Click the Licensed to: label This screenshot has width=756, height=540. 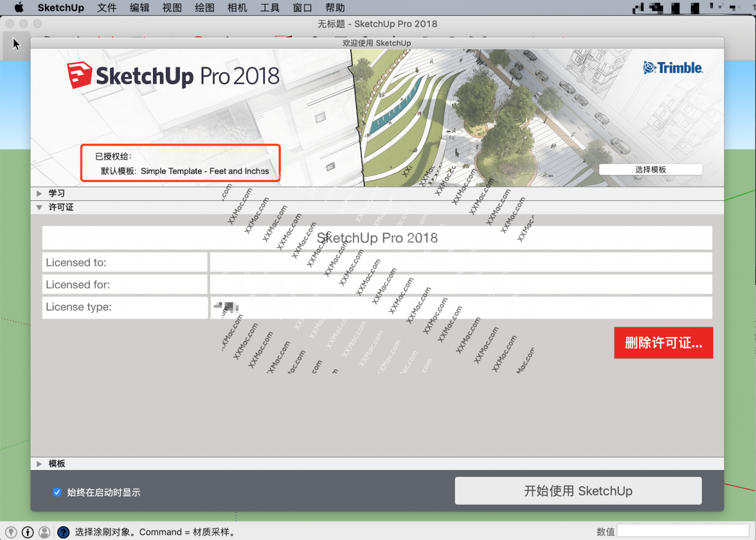tap(76, 262)
